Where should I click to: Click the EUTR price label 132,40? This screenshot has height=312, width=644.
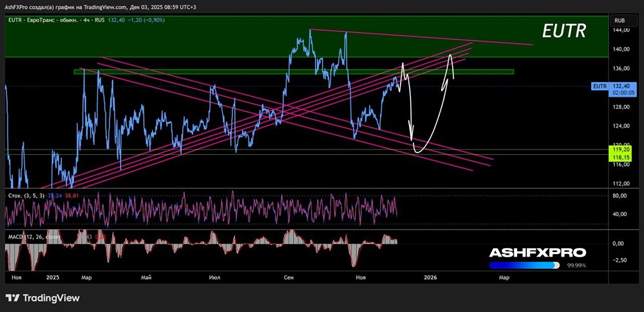click(614, 86)
